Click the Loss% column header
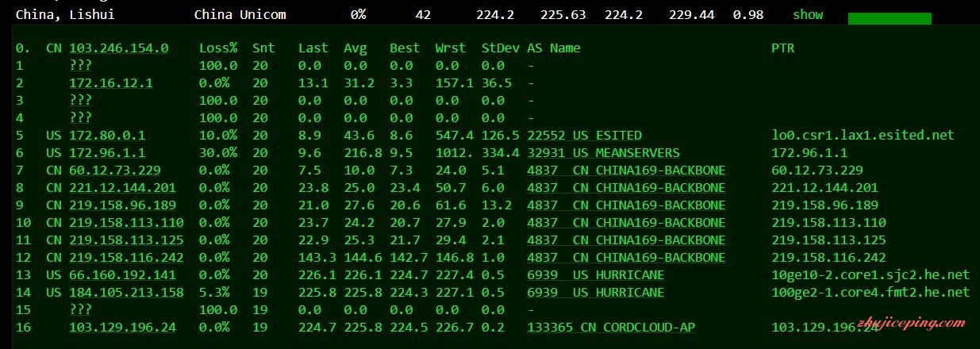This screenshot has height=349, width=980. point(218,48)
